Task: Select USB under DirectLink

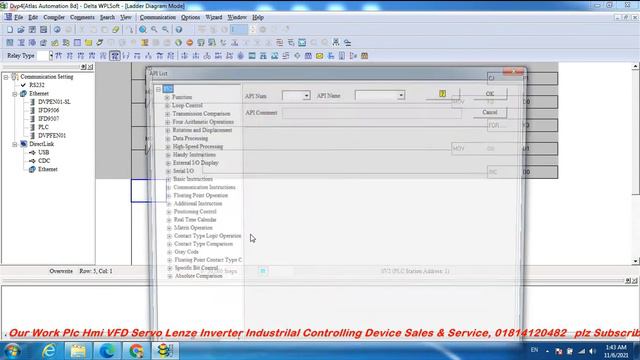Action: click(x=44, y=152)
